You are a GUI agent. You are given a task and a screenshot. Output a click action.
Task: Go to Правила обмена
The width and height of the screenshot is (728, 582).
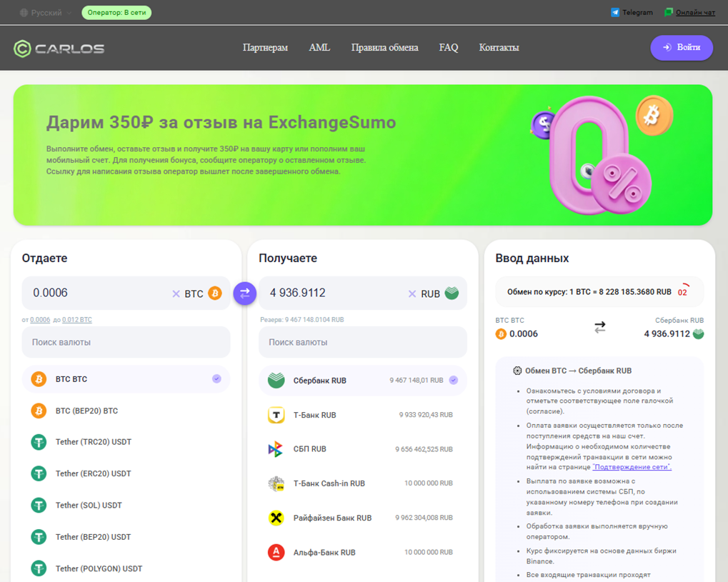[x=384, y=48]
